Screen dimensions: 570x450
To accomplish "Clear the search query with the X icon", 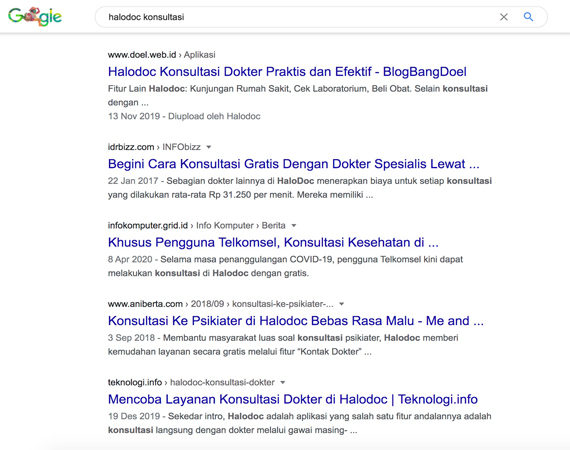I will (503, 17).
